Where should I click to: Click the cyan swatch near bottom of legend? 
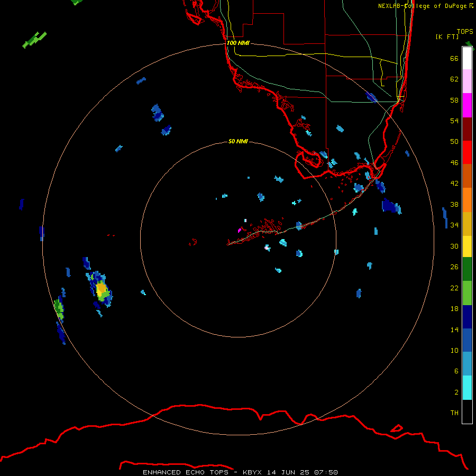pos(467,388)
